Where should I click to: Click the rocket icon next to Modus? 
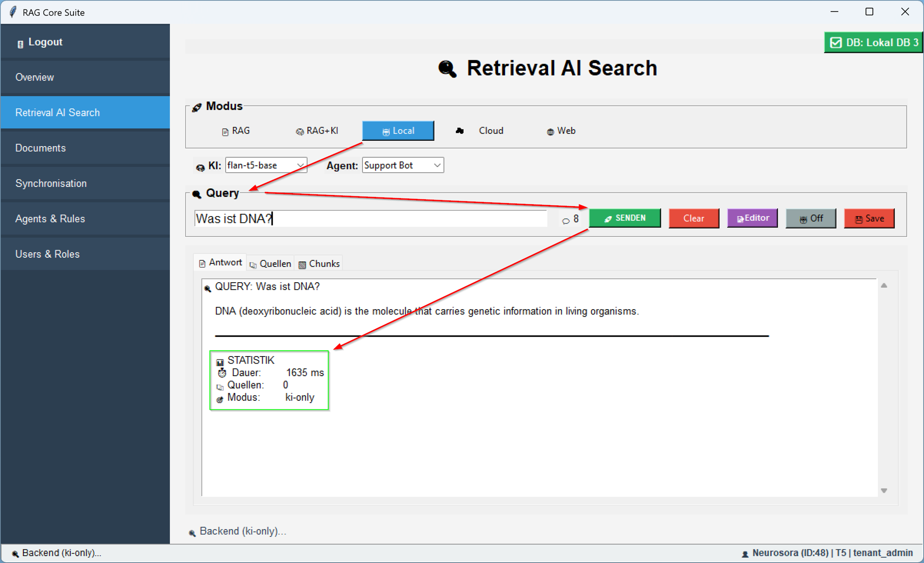[197, 107]
